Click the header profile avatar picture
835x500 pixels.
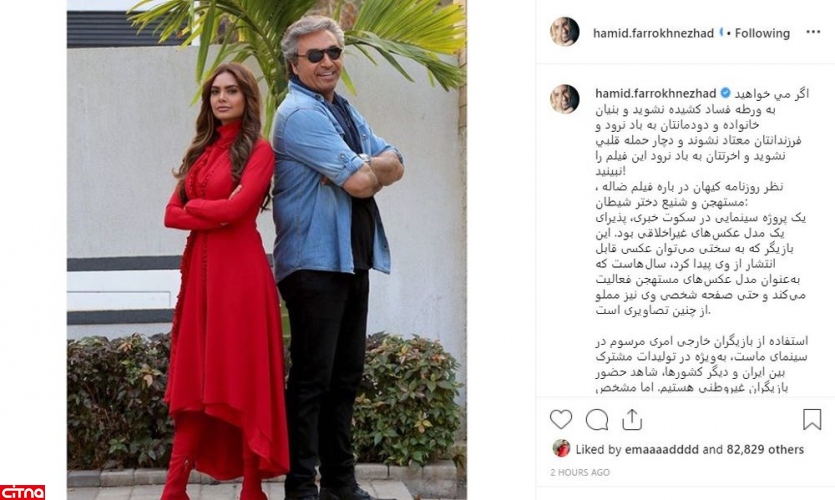click(564, 32)
